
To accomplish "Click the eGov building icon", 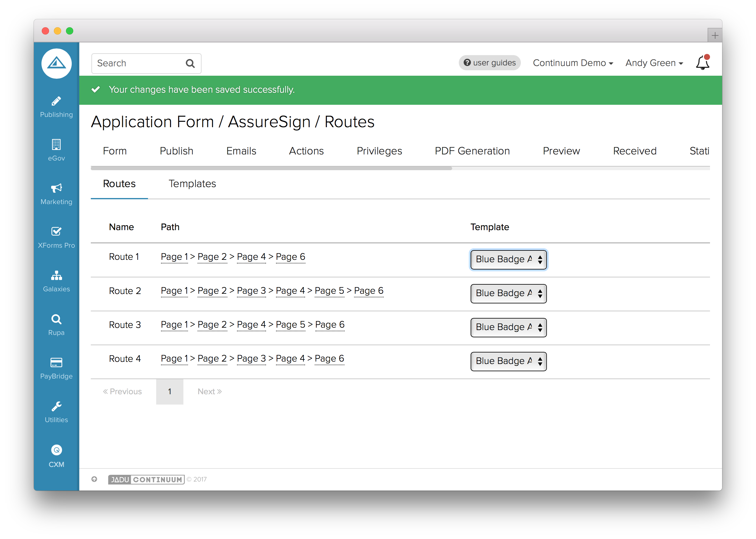I will 56,145.
